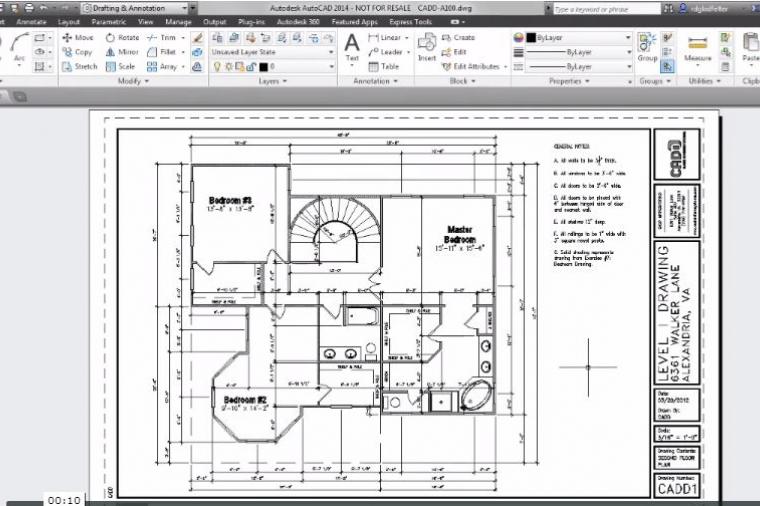760x506 pixels.
Task: Switch to the Annotate ribbon tab
Action: (x=29, y=20)
